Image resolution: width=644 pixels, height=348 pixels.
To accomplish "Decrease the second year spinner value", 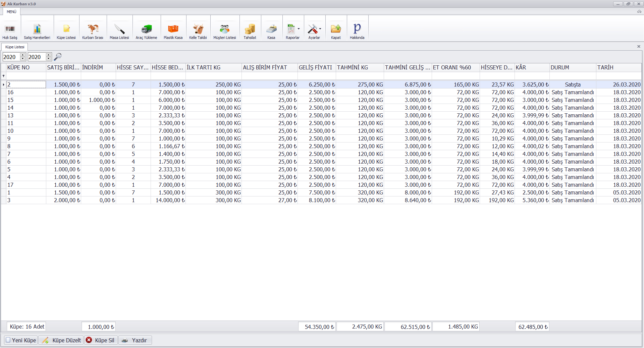I will 49,59.
